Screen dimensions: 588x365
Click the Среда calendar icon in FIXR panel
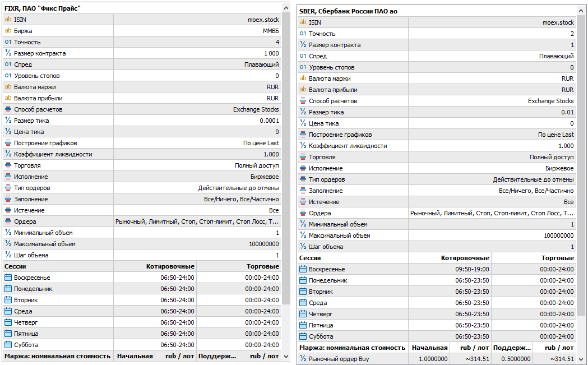(x=8, y=311)
